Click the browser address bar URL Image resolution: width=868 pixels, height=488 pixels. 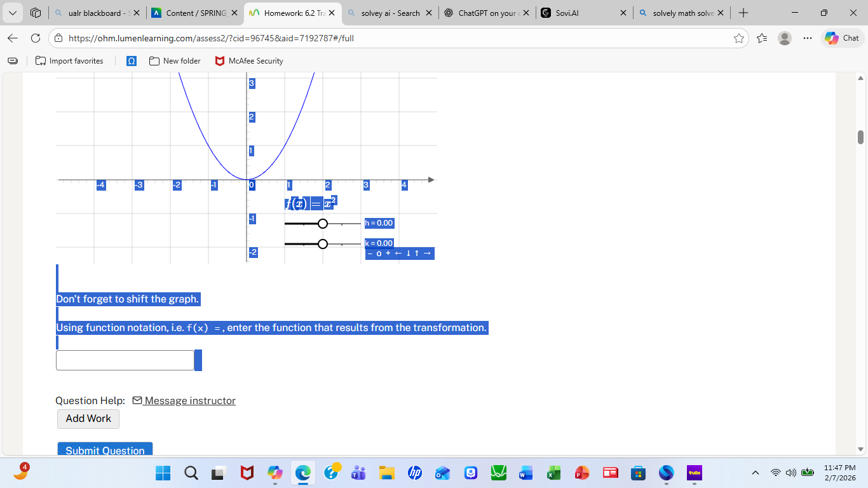pyautogui.click(x=211, y=38)
